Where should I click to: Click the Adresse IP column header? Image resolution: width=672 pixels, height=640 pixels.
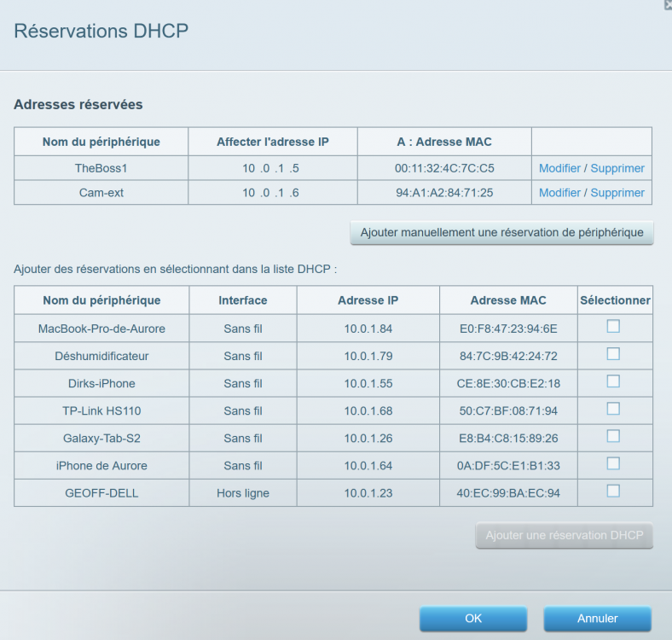[x=368, y=300]
